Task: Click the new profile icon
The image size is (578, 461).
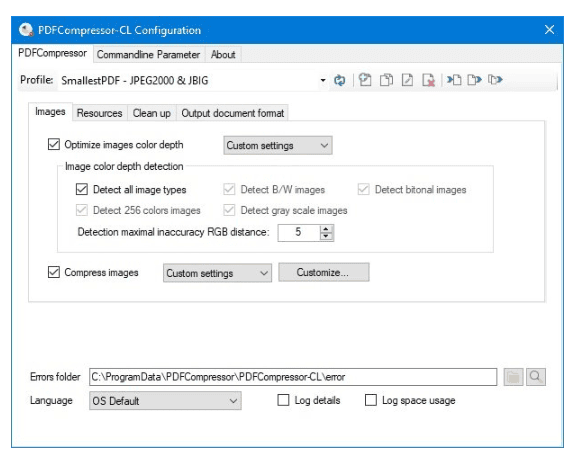Action: (x=365, y=80)
